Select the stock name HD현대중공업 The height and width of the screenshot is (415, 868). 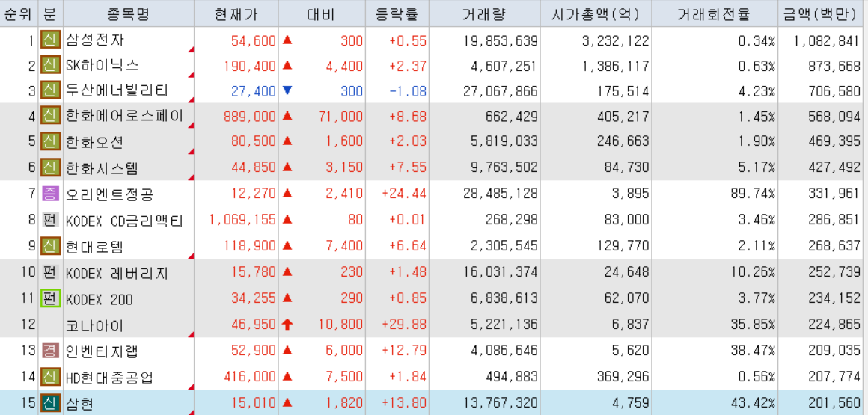109,378
